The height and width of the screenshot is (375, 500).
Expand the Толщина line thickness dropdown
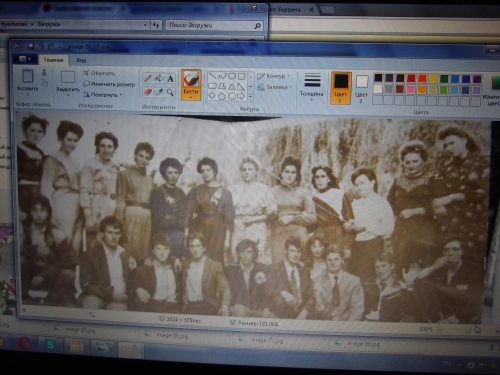(312, 86)
